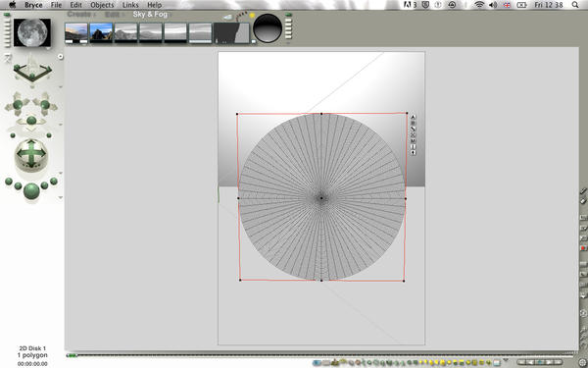Open the Objects menu

(x=102, y=5)
